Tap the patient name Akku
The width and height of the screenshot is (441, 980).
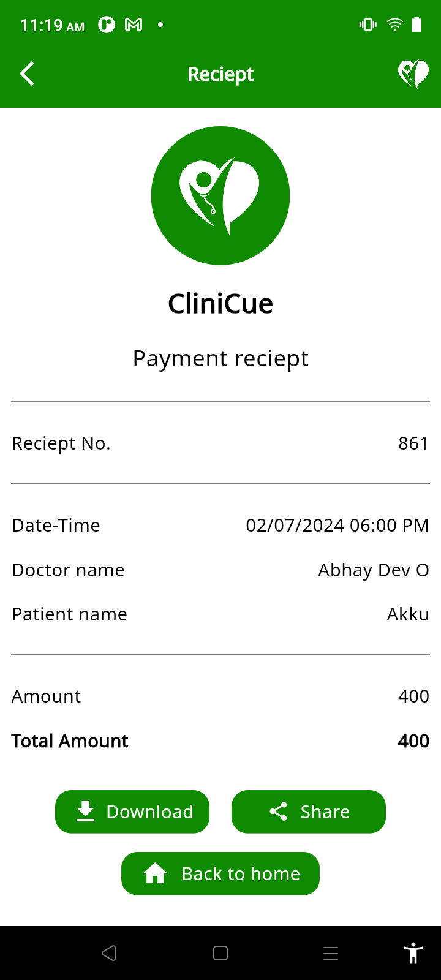(x=408, y=614)
